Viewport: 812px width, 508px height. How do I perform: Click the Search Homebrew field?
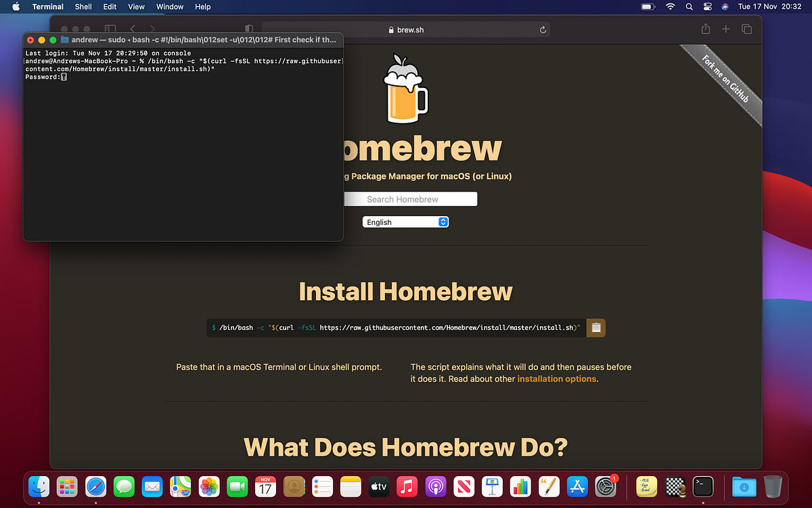click(x=410, y=198)
